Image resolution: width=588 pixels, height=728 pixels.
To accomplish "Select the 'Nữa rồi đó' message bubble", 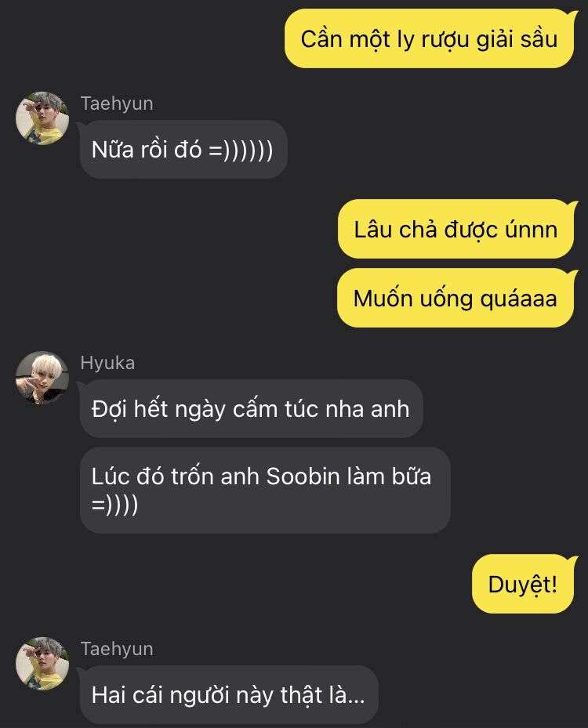I will pyautogui.click(x=183, y=150).
